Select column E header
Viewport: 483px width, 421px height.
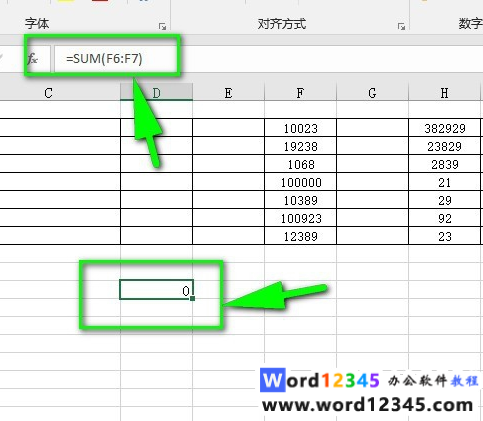tap(228, 93)
